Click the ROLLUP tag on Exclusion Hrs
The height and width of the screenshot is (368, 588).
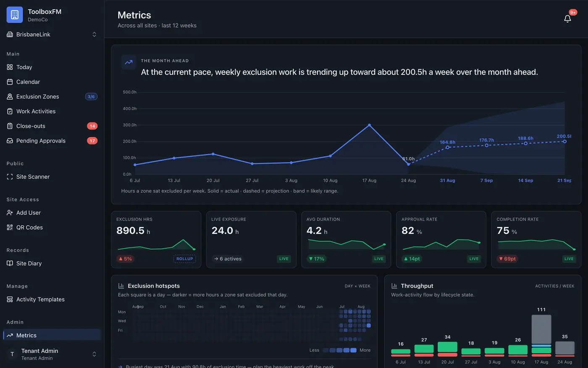[x=185, y=259]
